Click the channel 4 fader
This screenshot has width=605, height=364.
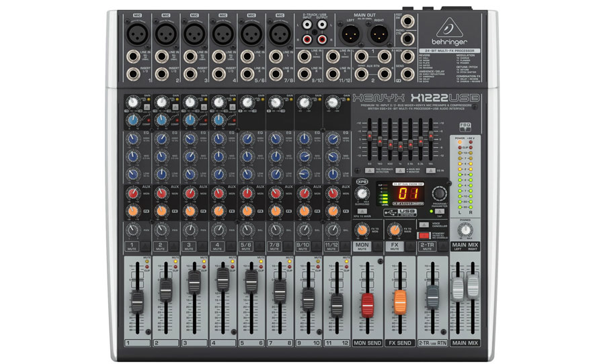coord(223,280)
